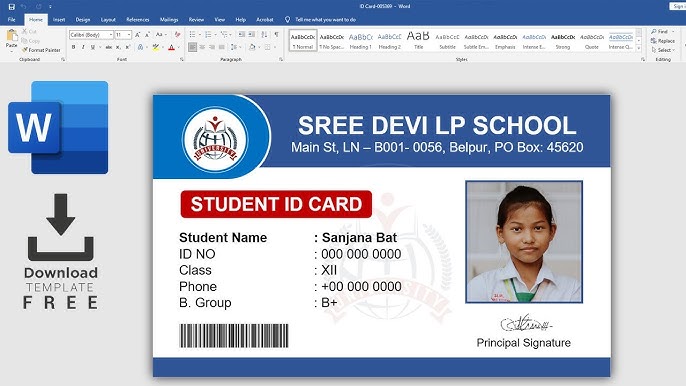Screen dimensions: 686x386
Task: Apply the Normal style
Action: 303,41
